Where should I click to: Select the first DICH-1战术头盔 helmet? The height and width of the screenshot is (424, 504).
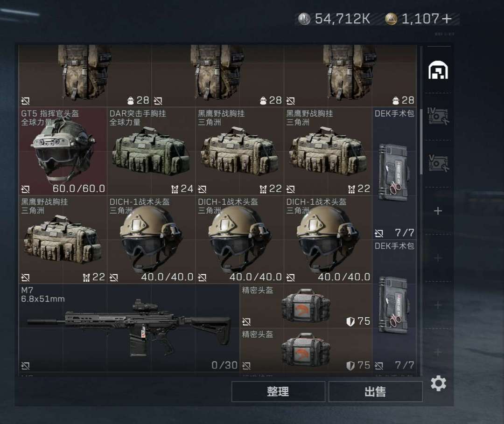[x=151, y=240]
